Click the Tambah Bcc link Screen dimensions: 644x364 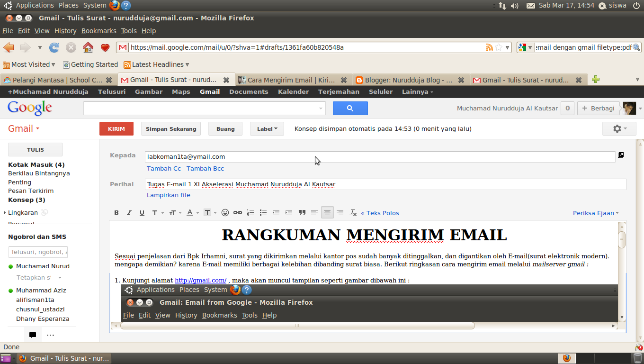coord(205,169)
